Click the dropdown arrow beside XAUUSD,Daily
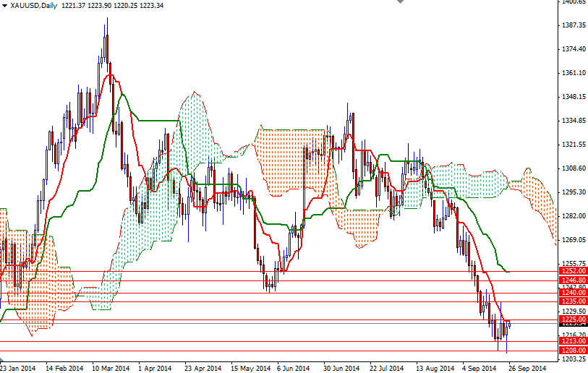Screen dimensions: 588x373 coord(4,6)
